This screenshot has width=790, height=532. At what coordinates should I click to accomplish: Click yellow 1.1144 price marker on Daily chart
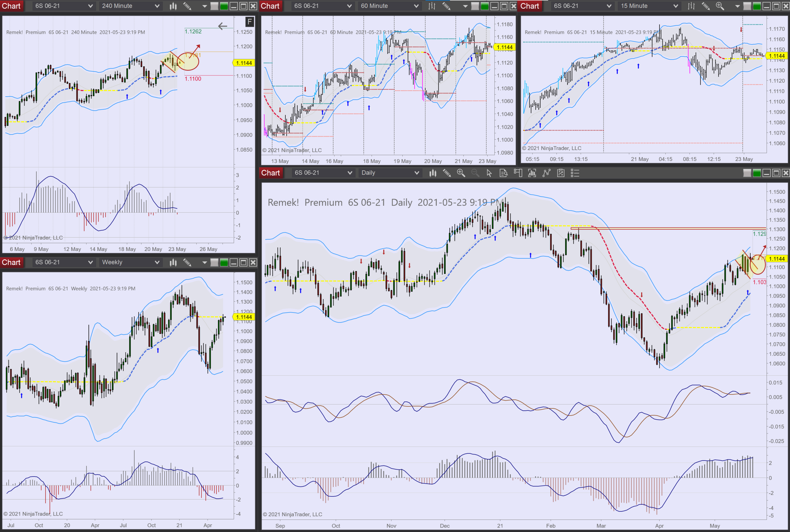(776, 258)
